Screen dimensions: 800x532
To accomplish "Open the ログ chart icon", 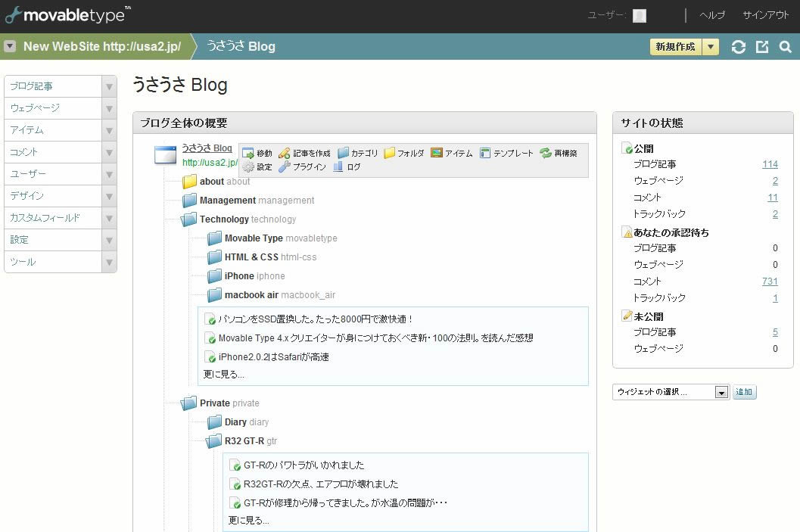I will coord(338,166).
